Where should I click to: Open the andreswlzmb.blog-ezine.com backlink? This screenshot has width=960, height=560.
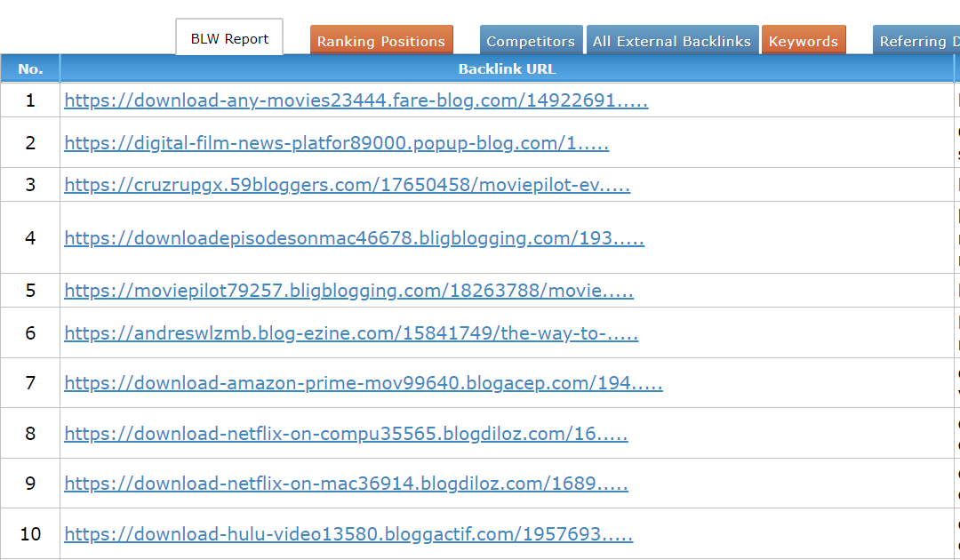(x=351, y=333)
